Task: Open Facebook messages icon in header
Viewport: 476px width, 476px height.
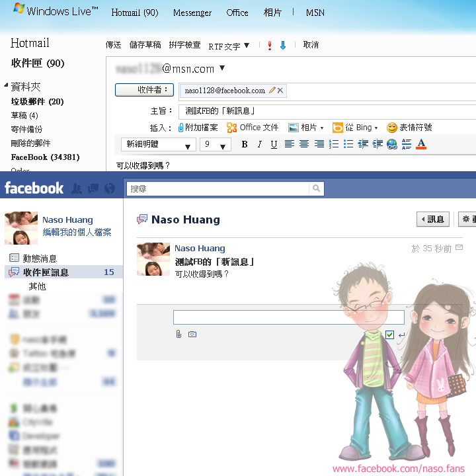Action: [x=93, y=188]
